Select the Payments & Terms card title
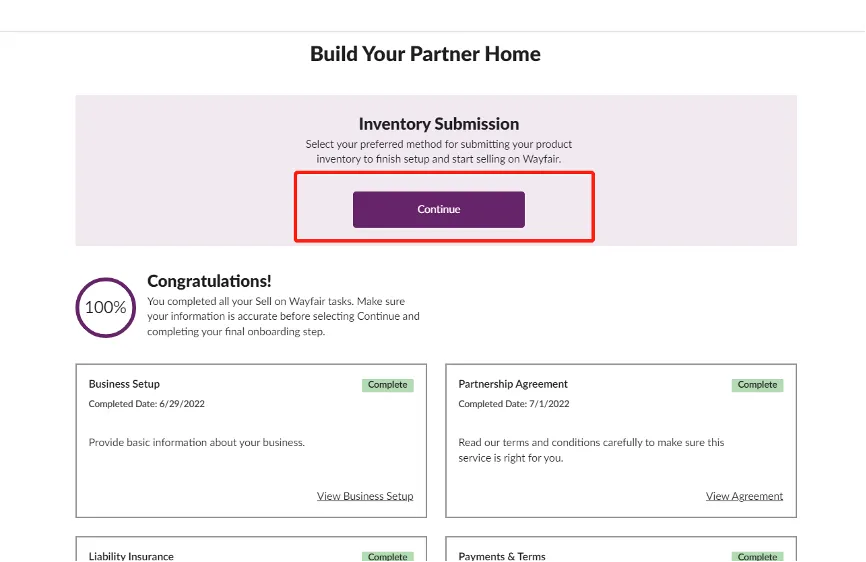The height and width of the screenshot is (562, 866). point(502,556)
